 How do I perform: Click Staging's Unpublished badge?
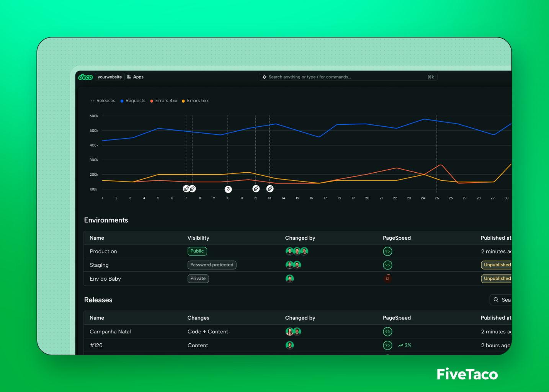point(497,265)
